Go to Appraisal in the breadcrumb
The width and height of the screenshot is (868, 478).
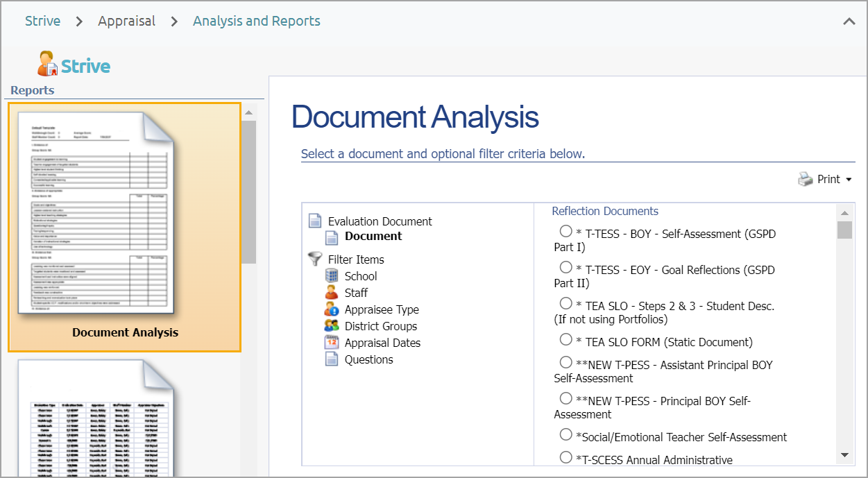pos(127,21)
